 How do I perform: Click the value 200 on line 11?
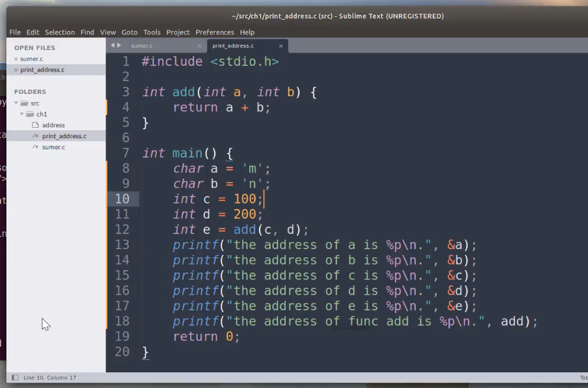244,214
